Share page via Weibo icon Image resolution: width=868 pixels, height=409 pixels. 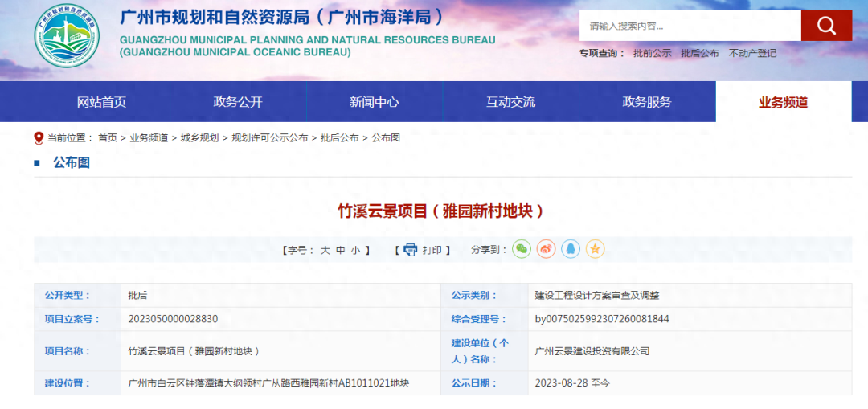[x=546, y=250]
